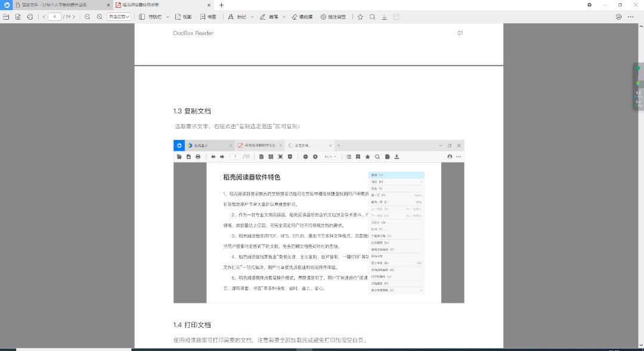644x351 pixels.
Task: Toggle the 视图 view mode button
Action: pyautogui.click(x=183, y=17)
